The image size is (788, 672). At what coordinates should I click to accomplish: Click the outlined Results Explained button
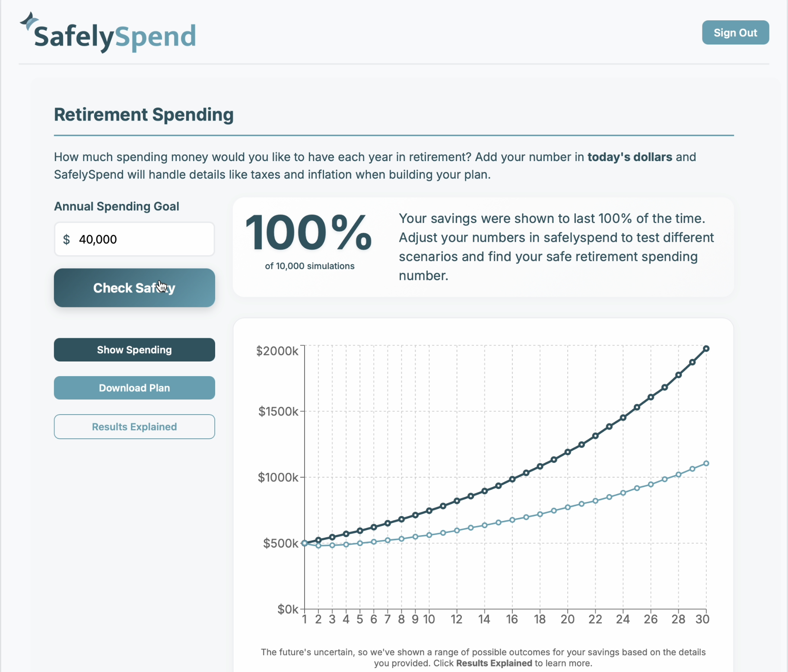point(134,427)
